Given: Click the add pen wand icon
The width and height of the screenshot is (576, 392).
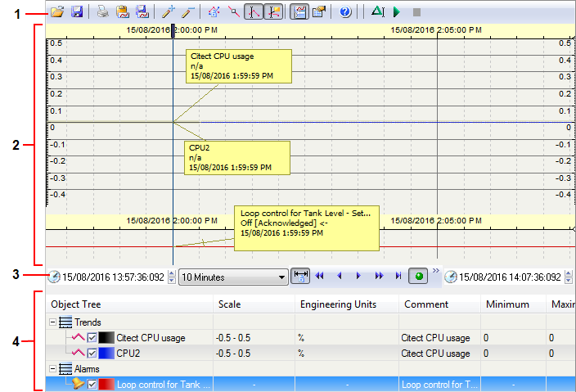Looking at the screenshot, I should click(x=169, y=12).
